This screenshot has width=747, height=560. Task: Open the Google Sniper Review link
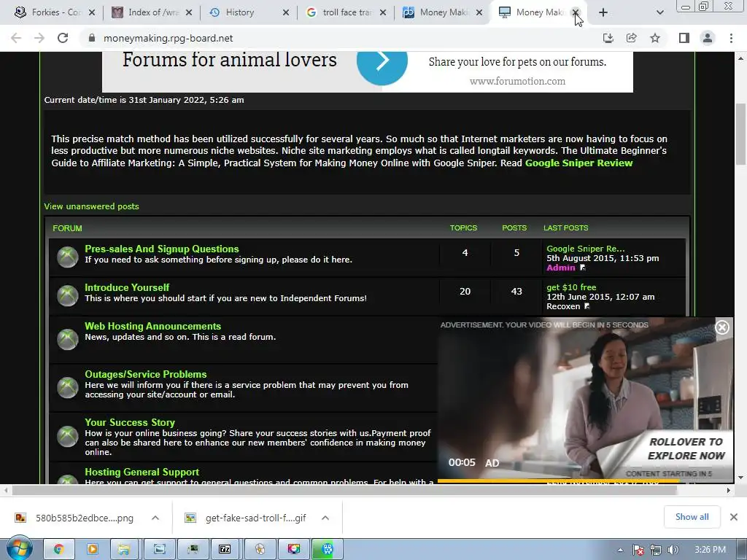click(x=578, y=163)
